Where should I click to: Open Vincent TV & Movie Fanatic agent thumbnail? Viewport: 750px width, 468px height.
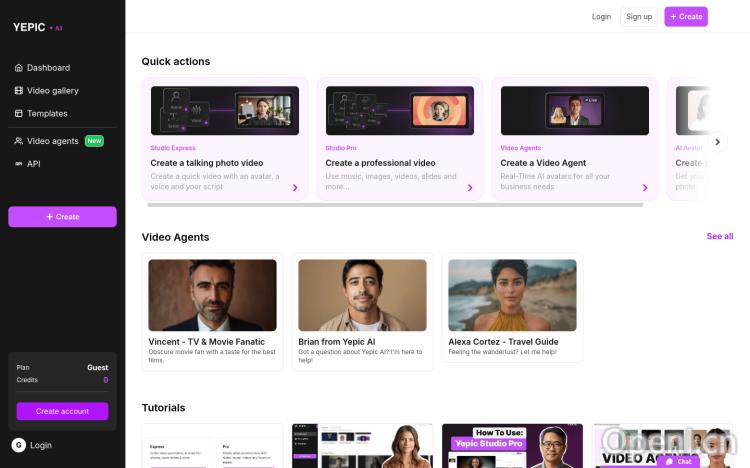212,295
